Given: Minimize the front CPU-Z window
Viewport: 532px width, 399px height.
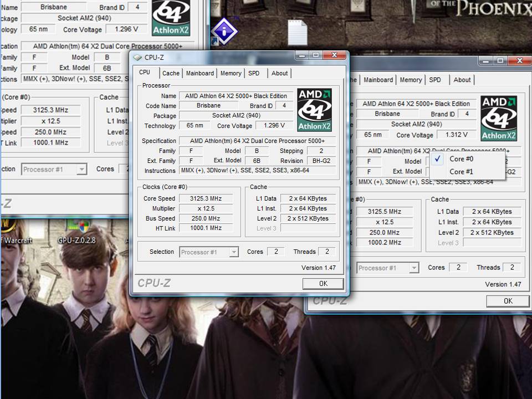Looking at the screenshot, I should pos(302,55).
